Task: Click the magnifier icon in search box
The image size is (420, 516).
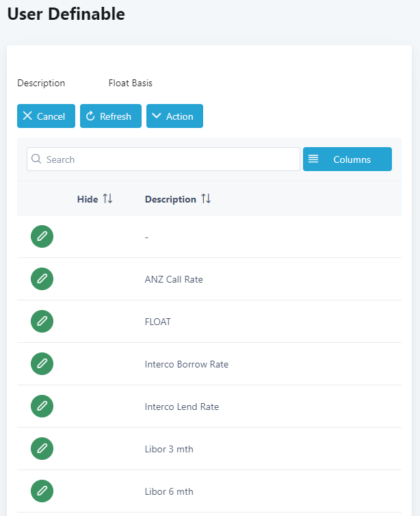Action: tap(36, 159)
